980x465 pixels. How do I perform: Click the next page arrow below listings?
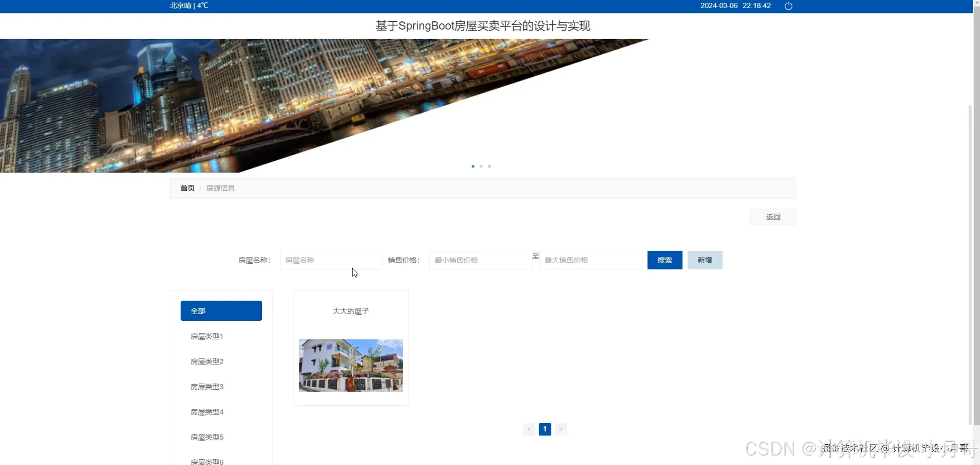pyautogui.click(x=560, y=429)
